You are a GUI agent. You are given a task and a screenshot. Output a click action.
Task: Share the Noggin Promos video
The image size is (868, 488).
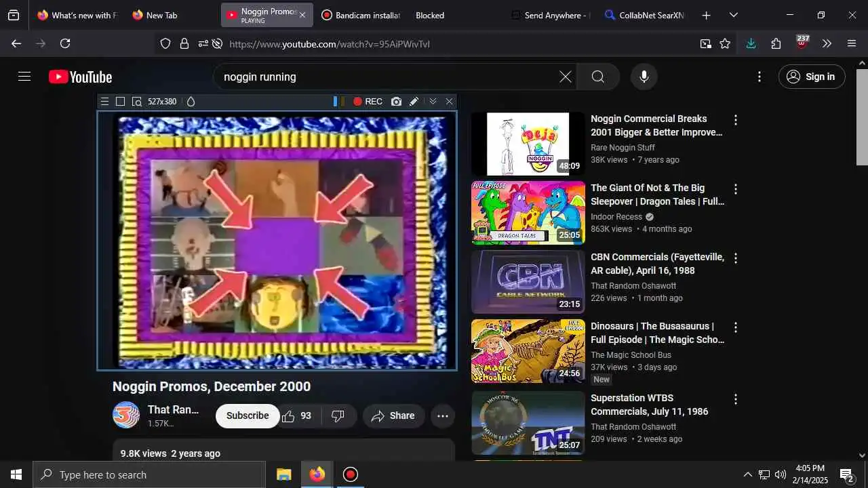tap(393, 416)
